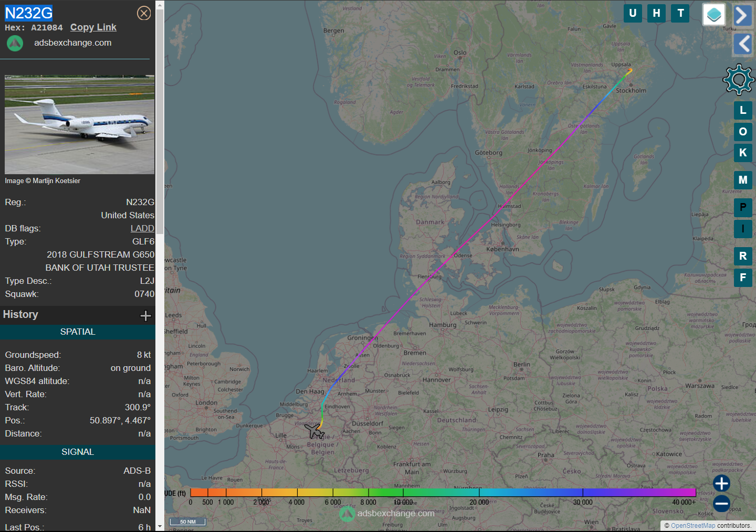Viewport: 756px width, 532px height.
Task: Click the aircraft icon on the map
Action: pyautogui.click(x=314, y=431)
